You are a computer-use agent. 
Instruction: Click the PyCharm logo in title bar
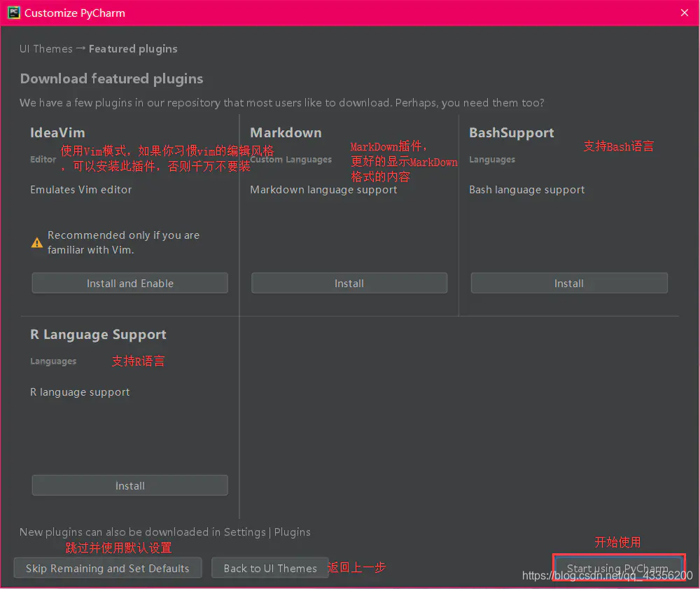tap(14, 13)
